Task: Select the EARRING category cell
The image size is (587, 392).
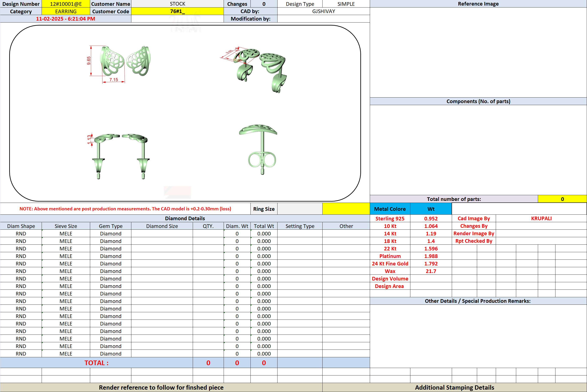Action: 66,11
